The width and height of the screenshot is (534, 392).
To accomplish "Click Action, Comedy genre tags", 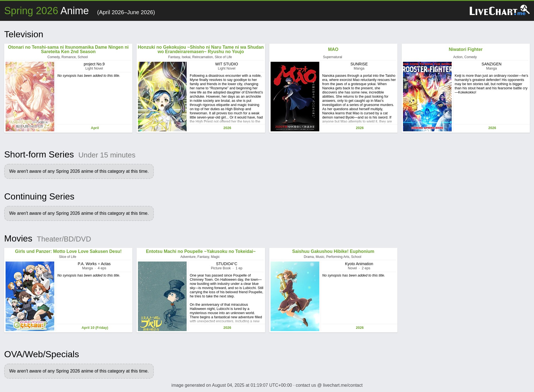I will (x=465, y=57).
